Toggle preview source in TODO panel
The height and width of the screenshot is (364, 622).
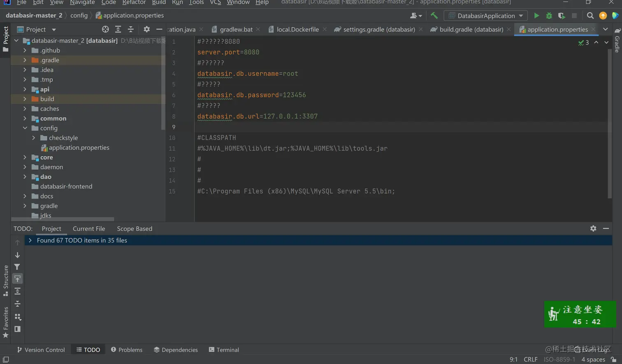(17, 329)
